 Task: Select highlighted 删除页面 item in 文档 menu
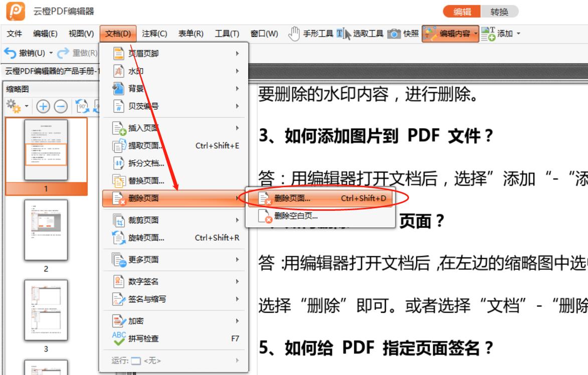[173, 198]
